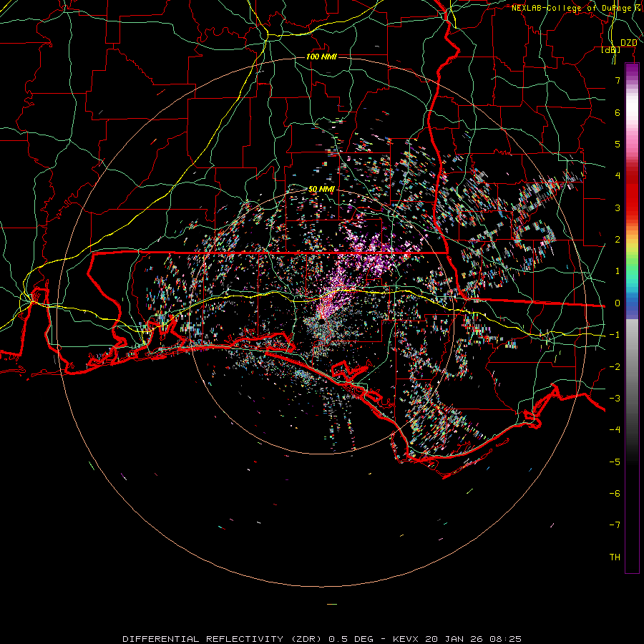Click the scale value -3

click(x=615, y=399)
